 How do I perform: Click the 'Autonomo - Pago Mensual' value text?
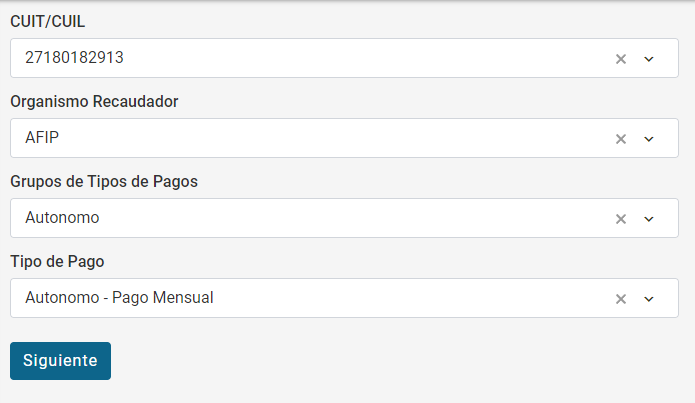tap(119, 298)
